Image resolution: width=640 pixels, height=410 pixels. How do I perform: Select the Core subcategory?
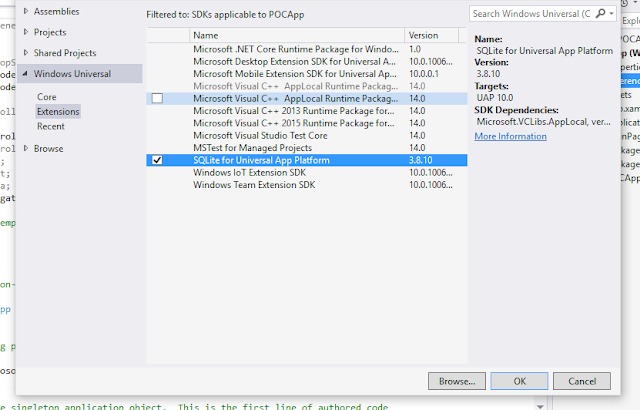47,97
